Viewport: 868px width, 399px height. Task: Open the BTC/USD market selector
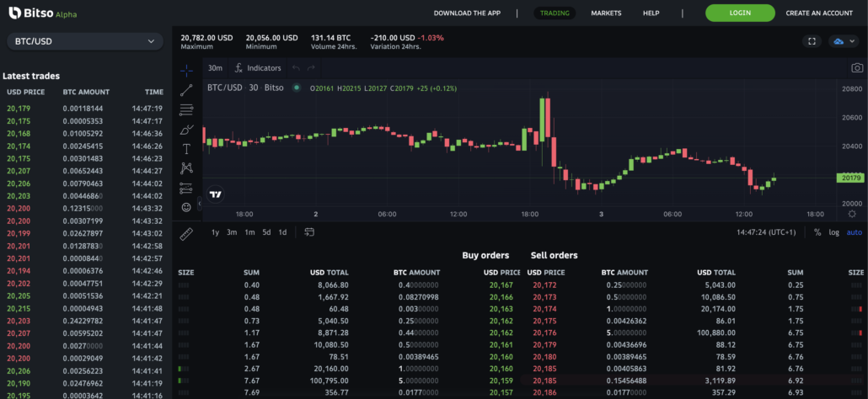tap(85, 41)
